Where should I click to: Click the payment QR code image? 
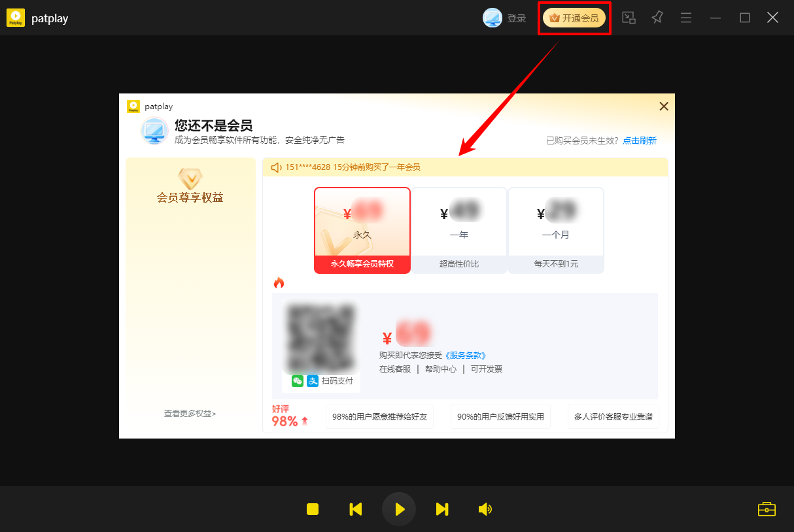(x=321, y=337)
